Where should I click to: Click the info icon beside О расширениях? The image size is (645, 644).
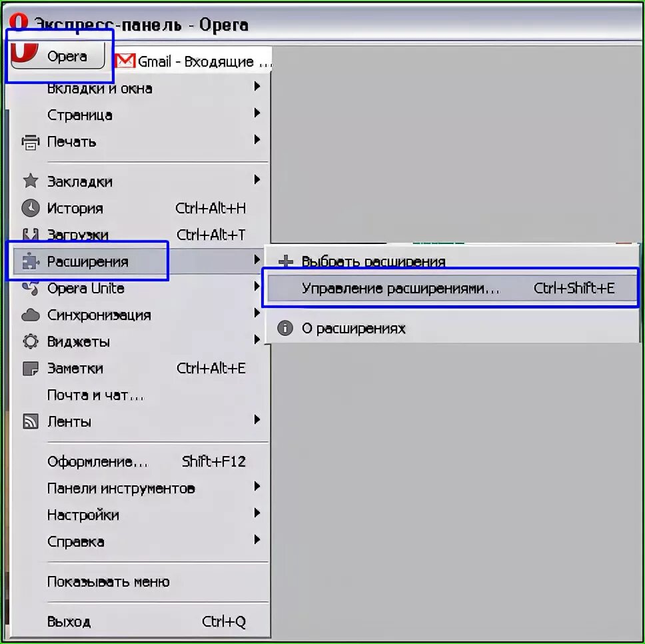point(285,328)
